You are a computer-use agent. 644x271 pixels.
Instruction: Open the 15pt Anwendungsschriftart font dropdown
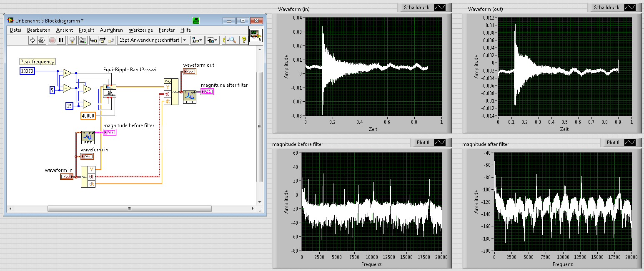click(153, 40)
